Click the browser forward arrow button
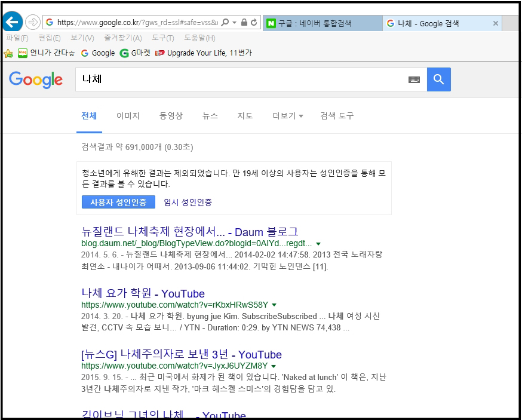Image resolution: width=522 pixels, height=420 pixels. tap(33, 22)
